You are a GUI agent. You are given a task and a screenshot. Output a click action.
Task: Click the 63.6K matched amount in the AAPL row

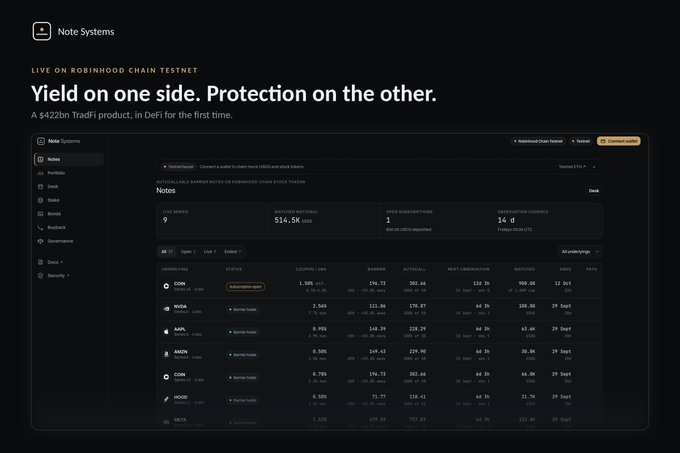pos(528,329)
